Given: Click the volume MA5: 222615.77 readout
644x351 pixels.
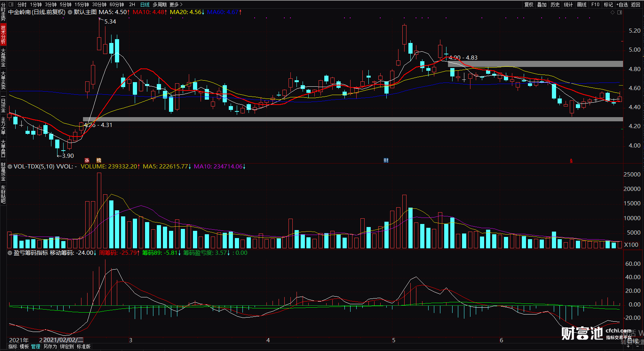Looking at the screenshot, I should 167,166.
